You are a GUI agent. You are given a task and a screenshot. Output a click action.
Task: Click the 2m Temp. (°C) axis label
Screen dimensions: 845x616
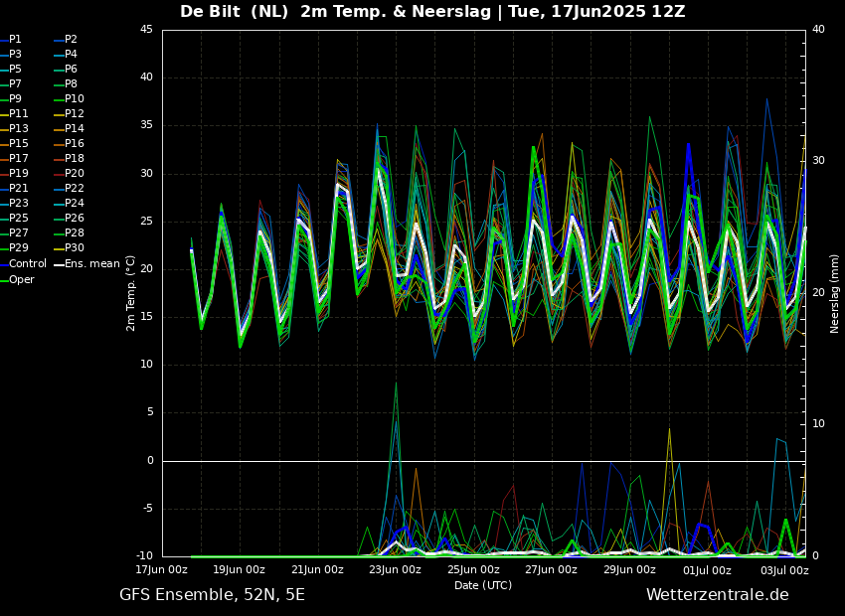click(131, 293)
